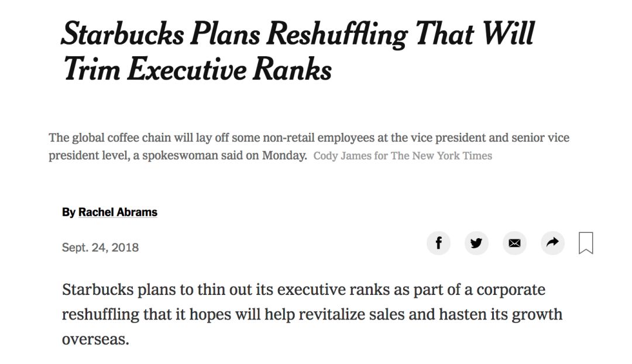Tweet the article via Twitter icon

click(476, 243)
